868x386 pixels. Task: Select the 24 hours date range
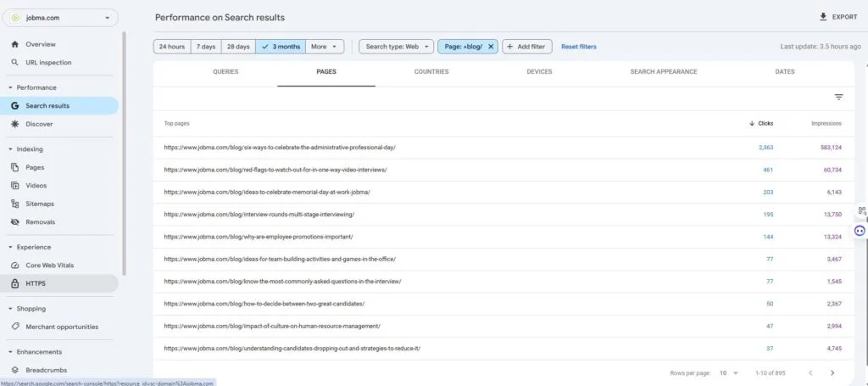click(x=172, y=47)
